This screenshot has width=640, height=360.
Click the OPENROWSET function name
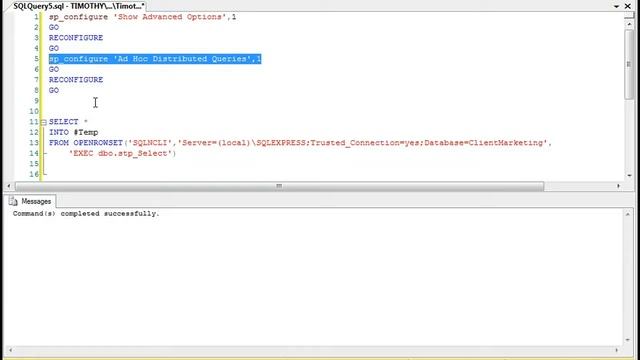[x=98, y=143]
